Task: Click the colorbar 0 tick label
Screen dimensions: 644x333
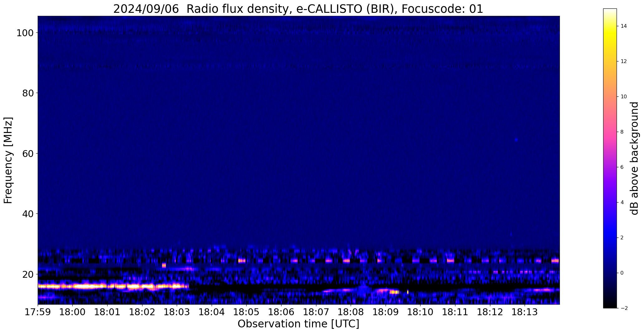Action: tap(622, 273)
